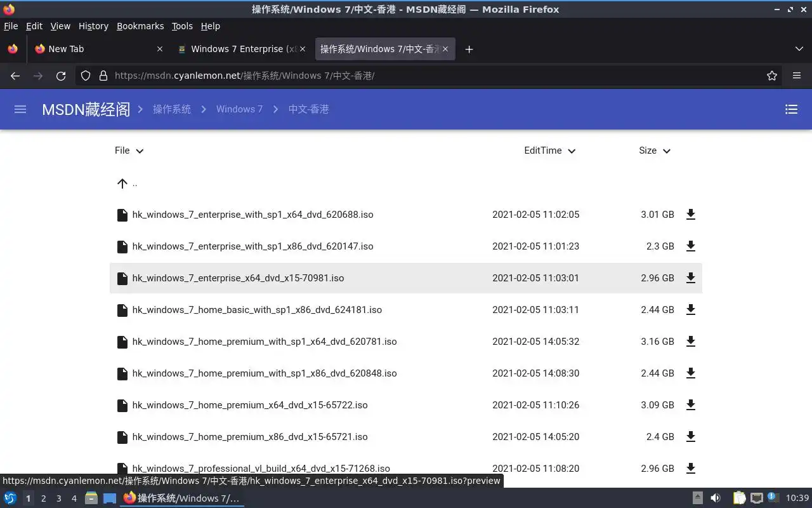
Task: Select the 3.01 GB size value
Action: pos(657,215)
